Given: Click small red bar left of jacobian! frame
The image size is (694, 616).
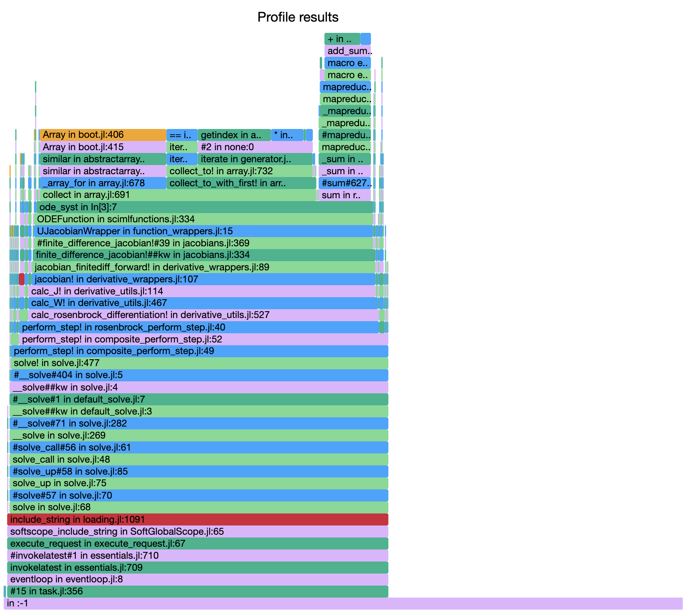Looking at the screenshot, I should [x=22, y=279].
